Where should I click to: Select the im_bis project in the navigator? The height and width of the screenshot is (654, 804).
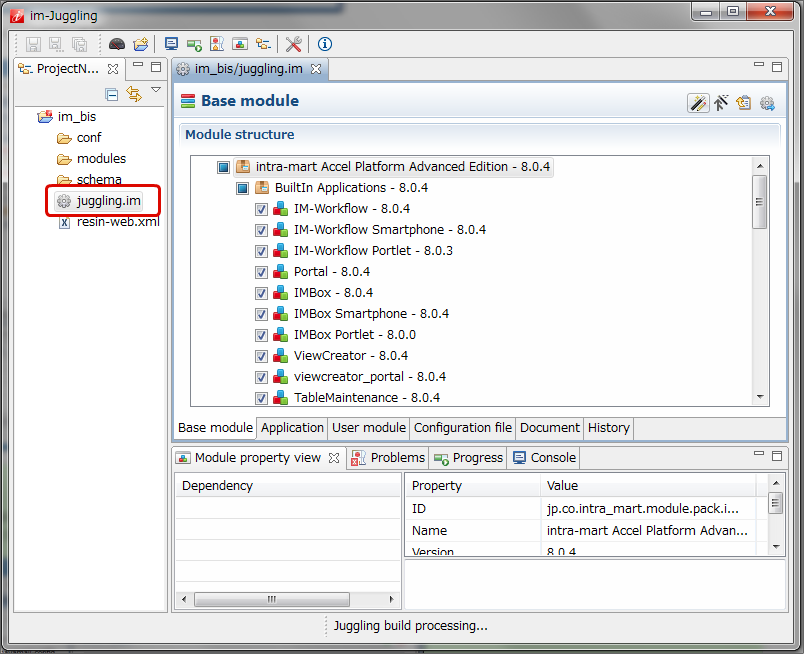76,117
